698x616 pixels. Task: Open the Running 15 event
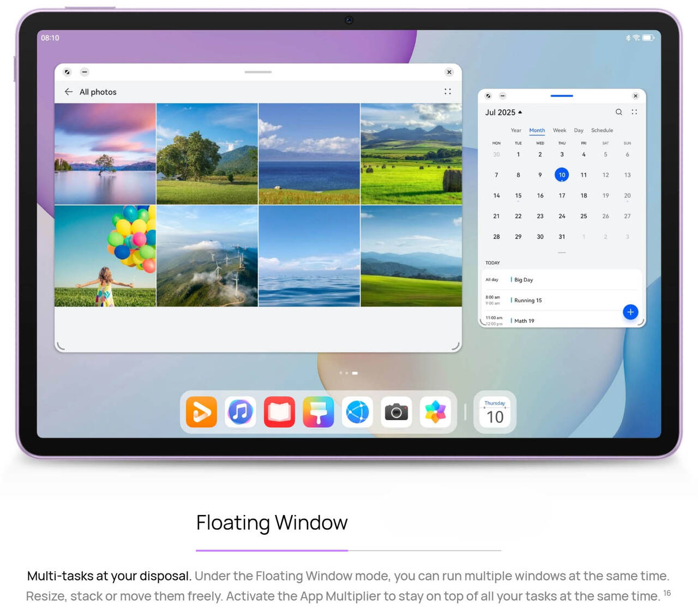[528, 300]
